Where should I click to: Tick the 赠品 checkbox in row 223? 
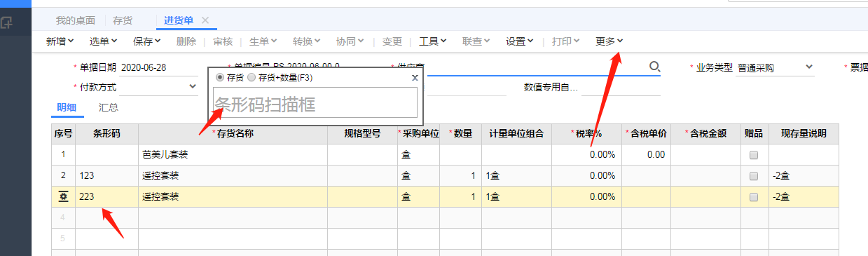(x=754, y=197)
